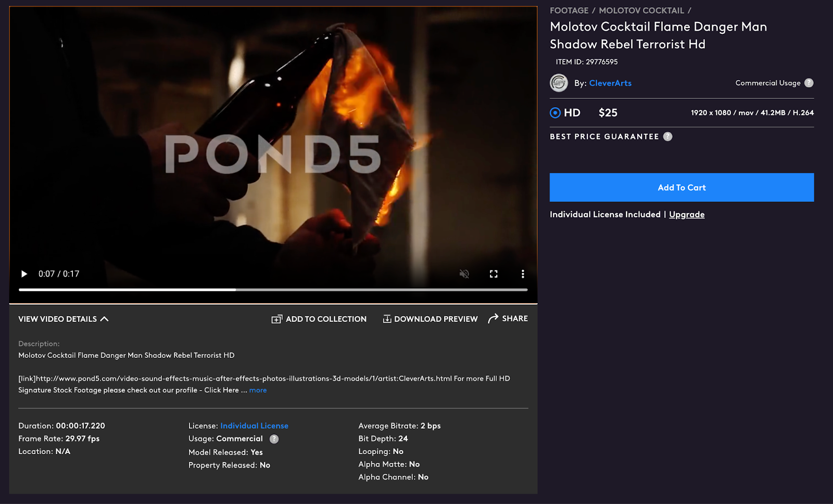This screenshot has height=504, width=833.
Task: Unmute the video audio icon
Action: pos(464,274)
